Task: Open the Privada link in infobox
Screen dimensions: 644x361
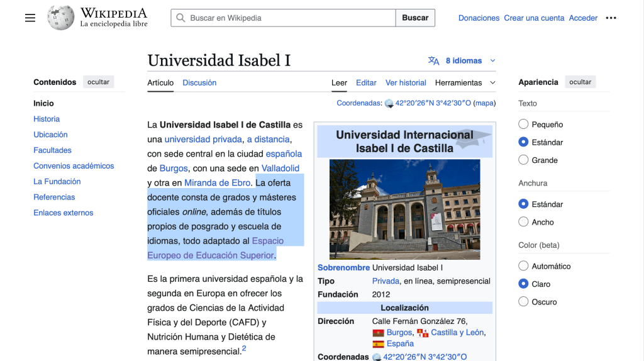Action: coord(386,281)
